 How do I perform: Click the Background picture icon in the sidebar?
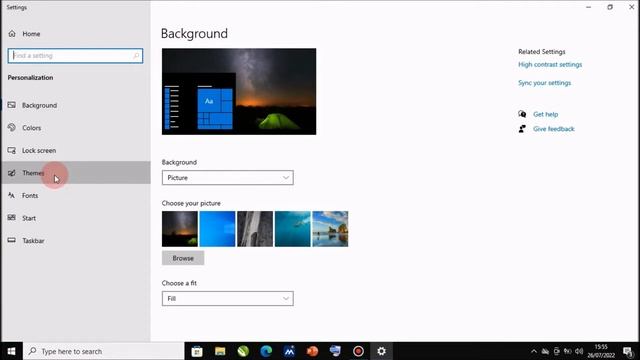point(12,105)
